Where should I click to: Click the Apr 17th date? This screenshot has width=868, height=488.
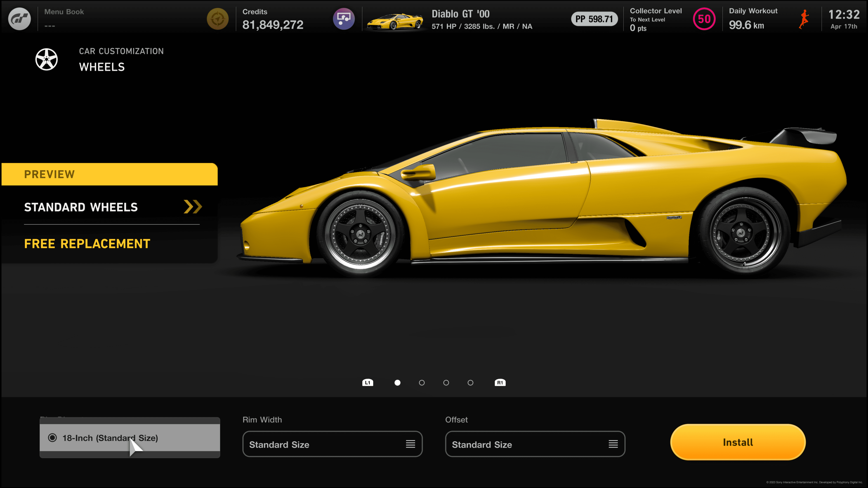844,26
